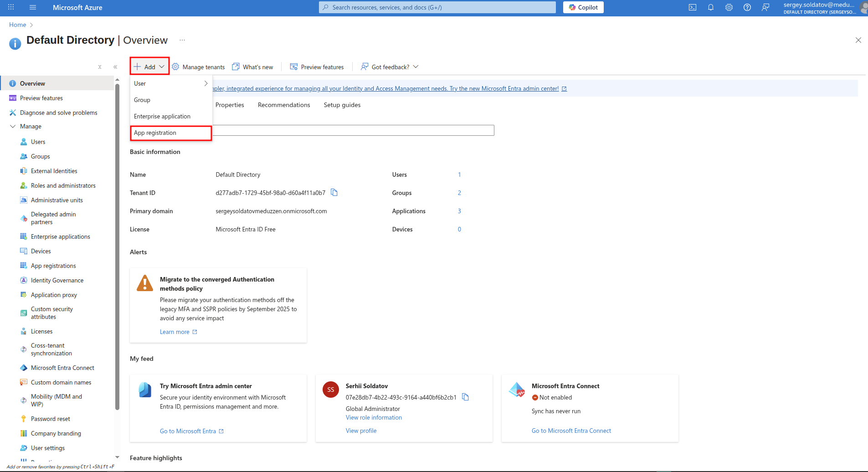The height and width of the screenshot is (472, 868).
Task: Copy the Tenant ID to clipboard
Action: (x=334, y=193)
